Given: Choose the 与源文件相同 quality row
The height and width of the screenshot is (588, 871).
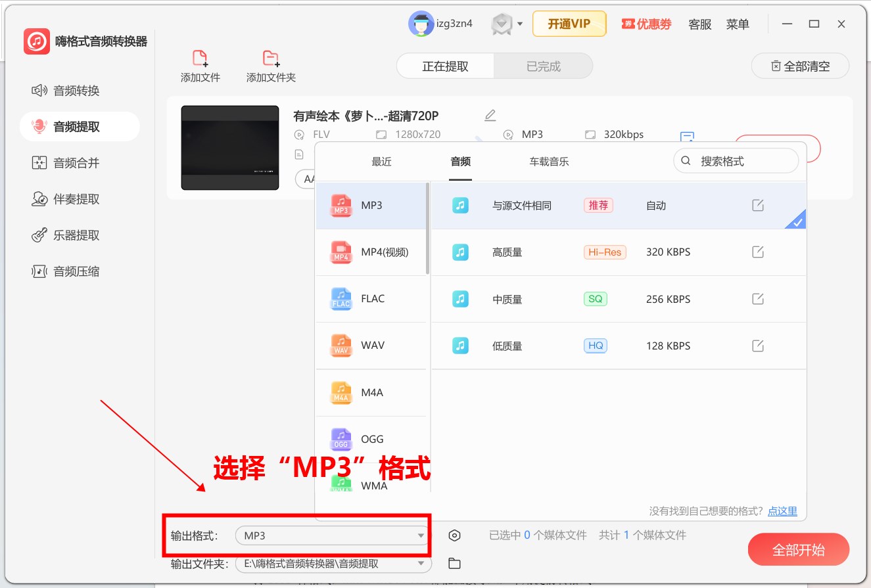Looking at the screenshot, I should 619,206.
